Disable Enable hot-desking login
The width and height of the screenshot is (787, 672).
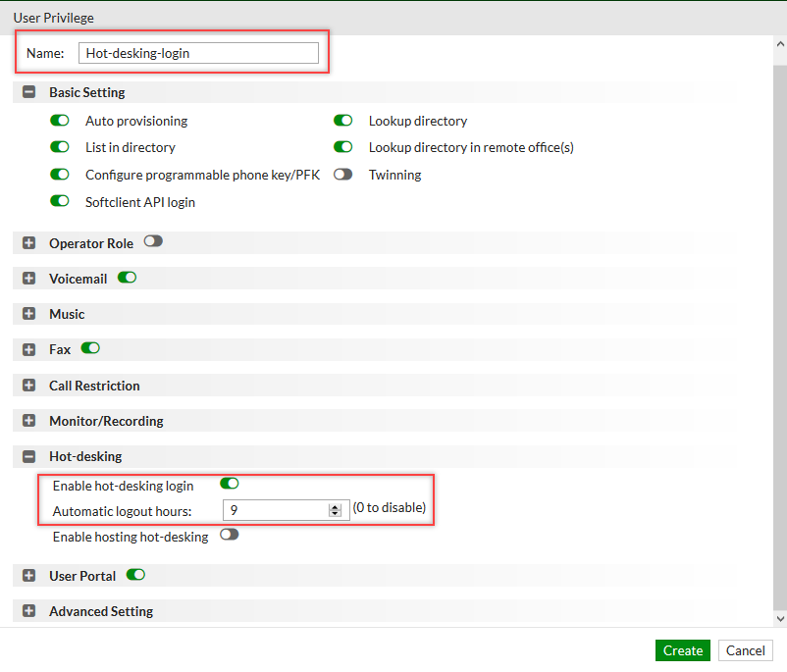click(229, 484)
